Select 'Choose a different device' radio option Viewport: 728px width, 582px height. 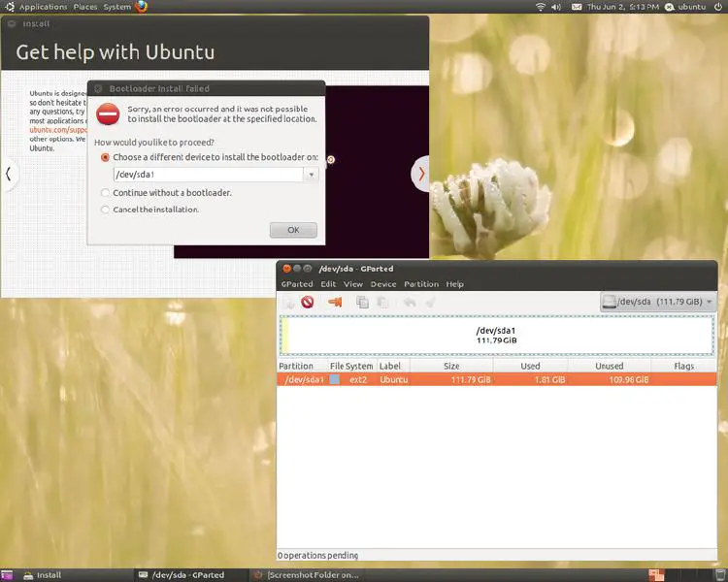105,157
